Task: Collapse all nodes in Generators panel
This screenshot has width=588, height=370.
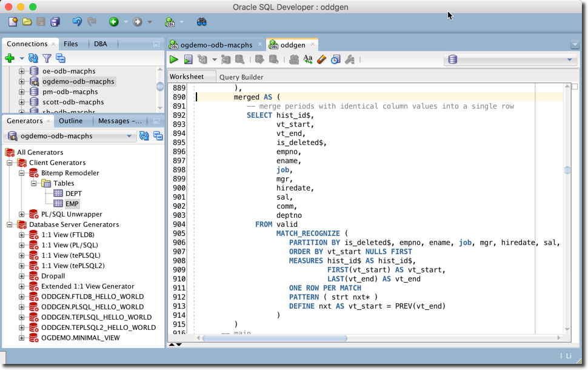Action: 158,136
